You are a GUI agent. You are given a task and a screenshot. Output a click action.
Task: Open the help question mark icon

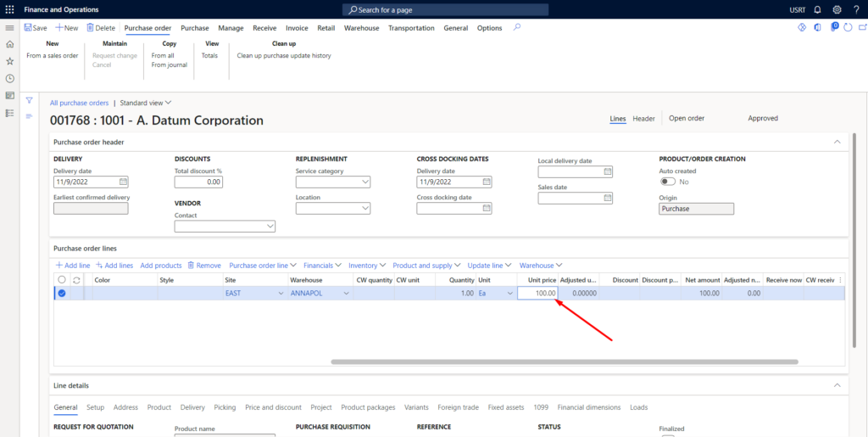point(856,9)
